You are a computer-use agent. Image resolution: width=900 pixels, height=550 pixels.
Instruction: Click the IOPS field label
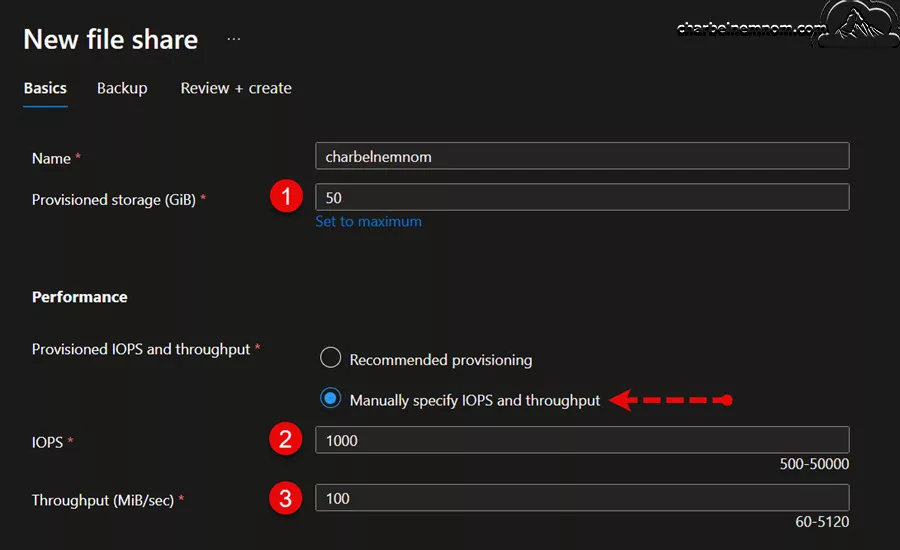47,443
